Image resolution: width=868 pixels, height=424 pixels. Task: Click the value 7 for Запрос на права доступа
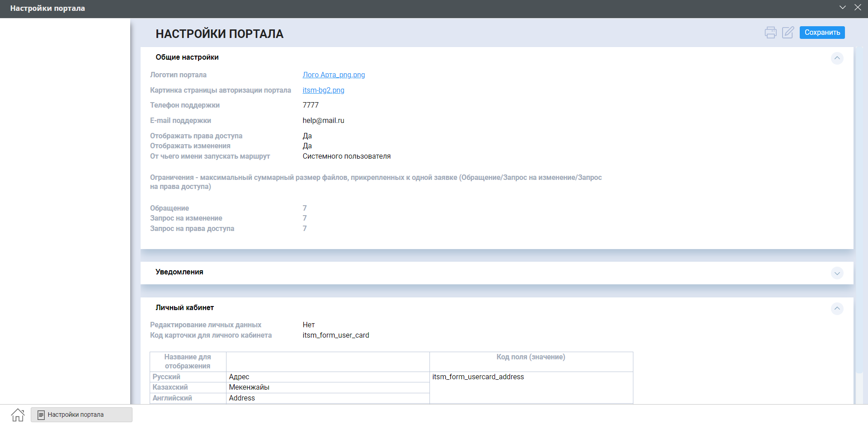pyautogui.click(x=305, y=229)
